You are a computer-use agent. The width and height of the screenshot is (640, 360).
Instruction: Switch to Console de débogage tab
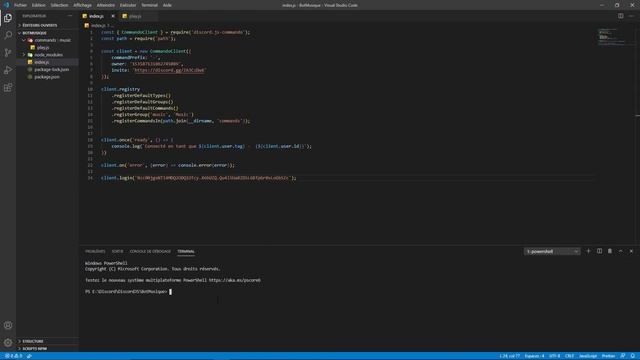point(150,251)
